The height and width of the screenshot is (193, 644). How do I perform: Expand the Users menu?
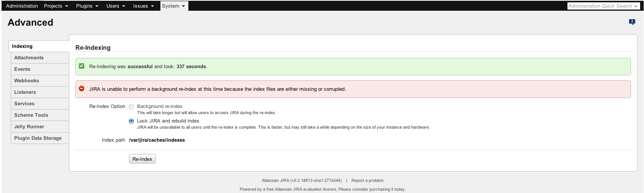(116, 6)
